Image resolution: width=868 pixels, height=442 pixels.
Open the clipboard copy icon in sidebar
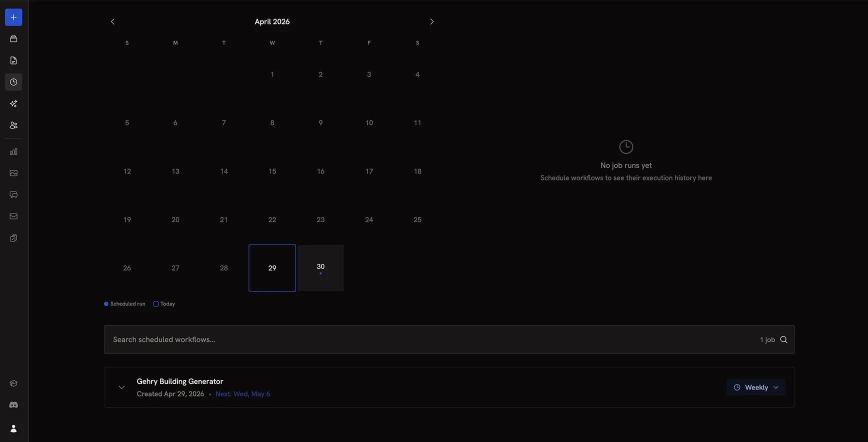pyautogui.click(x=13, y=238)
